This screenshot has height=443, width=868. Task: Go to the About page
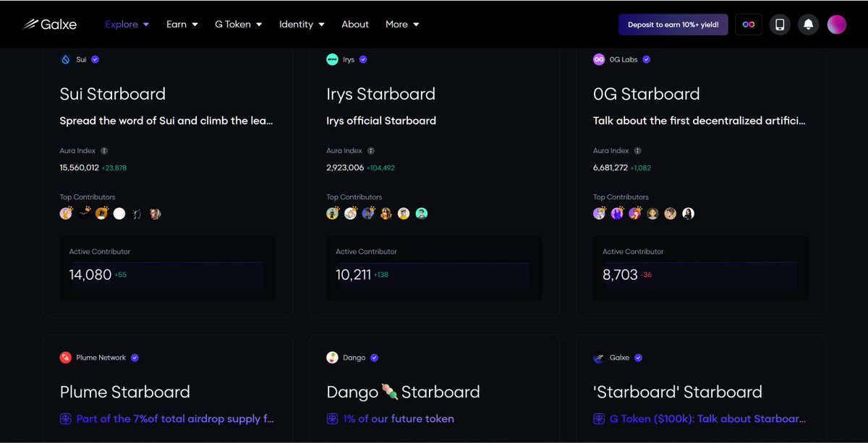click(355, 24)
